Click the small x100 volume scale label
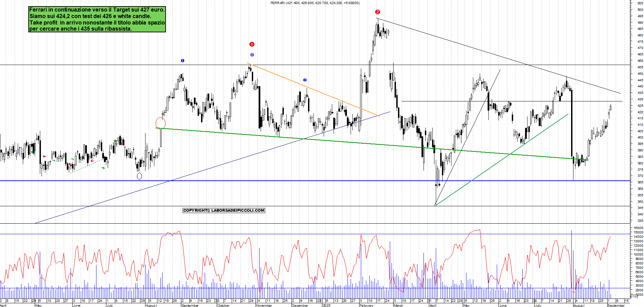The image size is (644, 307). click(634, 297)
